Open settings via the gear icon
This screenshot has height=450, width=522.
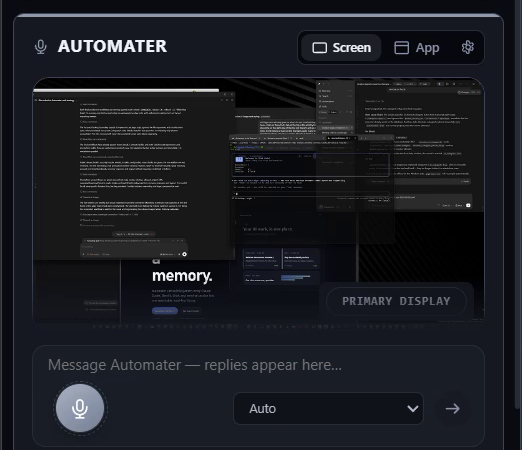tap(467, 47)
